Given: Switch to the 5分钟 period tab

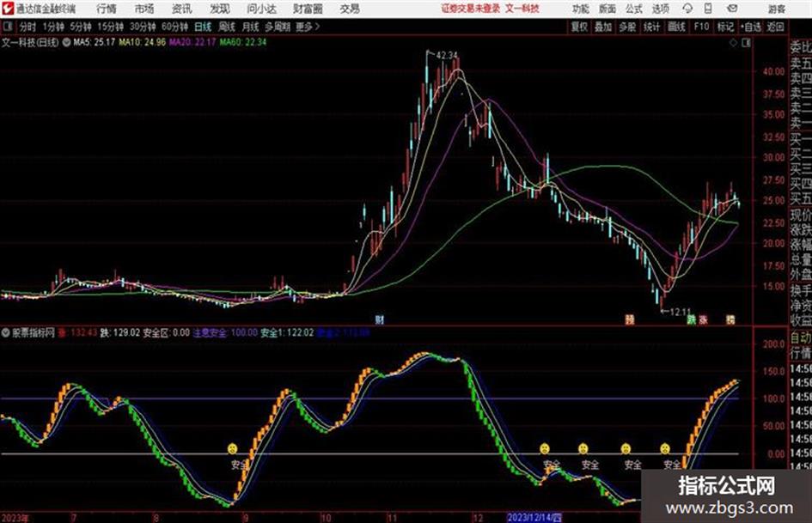Looking at the screenshot, I should coord(80,27).
